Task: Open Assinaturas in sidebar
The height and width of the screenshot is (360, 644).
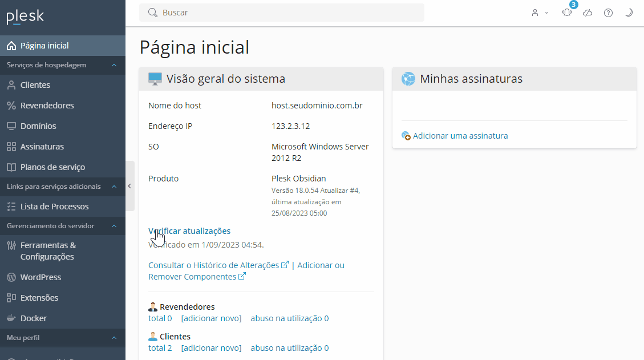Action: [x=62, y=147]
